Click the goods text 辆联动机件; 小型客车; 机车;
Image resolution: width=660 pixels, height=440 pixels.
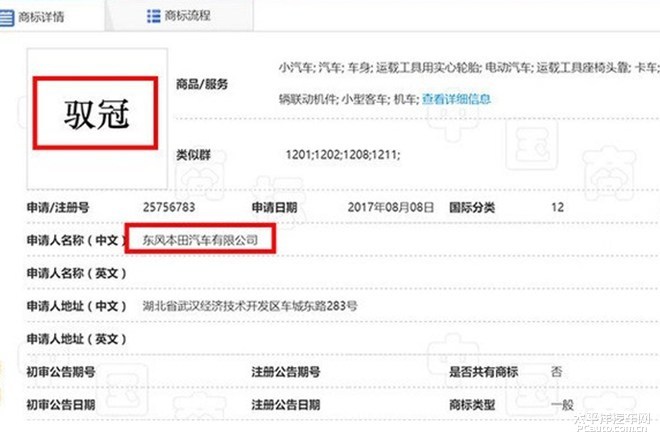(x=349, y=99)
